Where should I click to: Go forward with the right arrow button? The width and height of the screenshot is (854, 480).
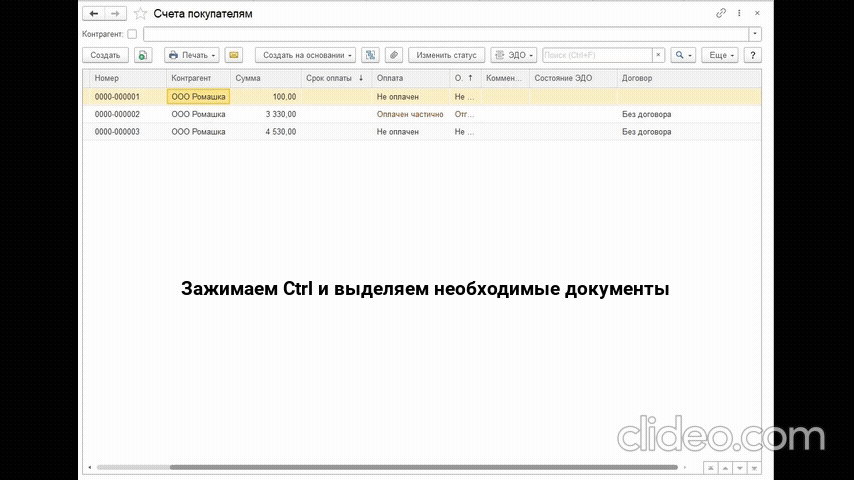point(115,14)
